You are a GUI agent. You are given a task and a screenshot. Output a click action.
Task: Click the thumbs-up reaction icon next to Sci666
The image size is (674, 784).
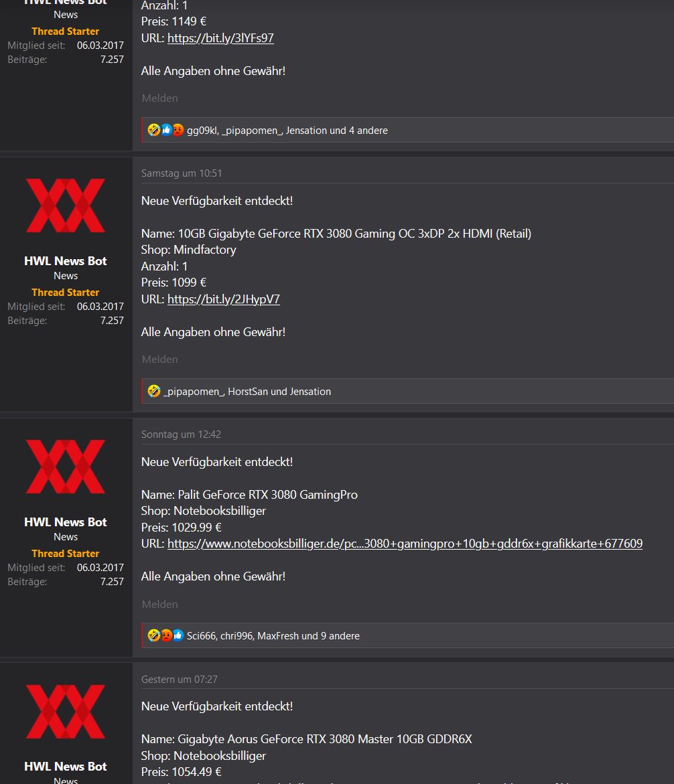coord(178,635)
